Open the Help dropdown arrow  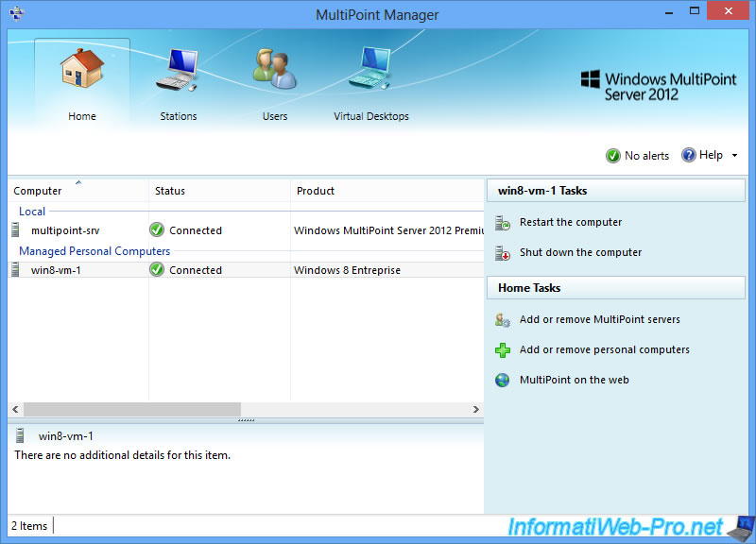734,156
